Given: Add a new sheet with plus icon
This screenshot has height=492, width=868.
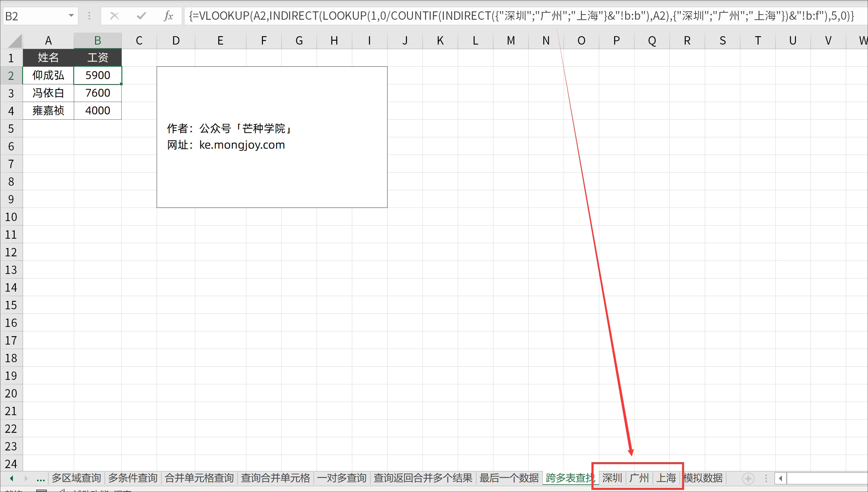Looking at the screenshot, I should [x=748, y=479].
